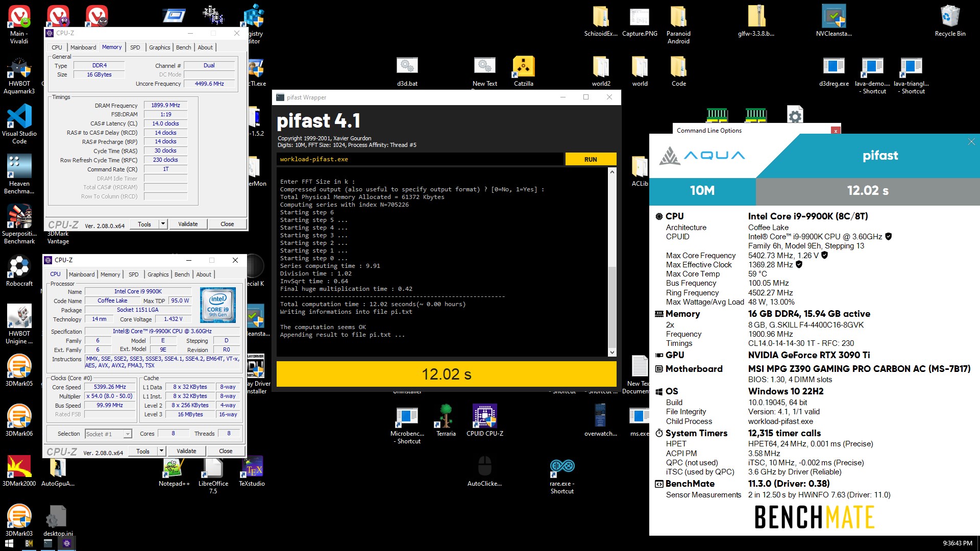This screenshot has height=551, width=980.
Task: Open the world2 folder icon
Action: click(601, 71)
